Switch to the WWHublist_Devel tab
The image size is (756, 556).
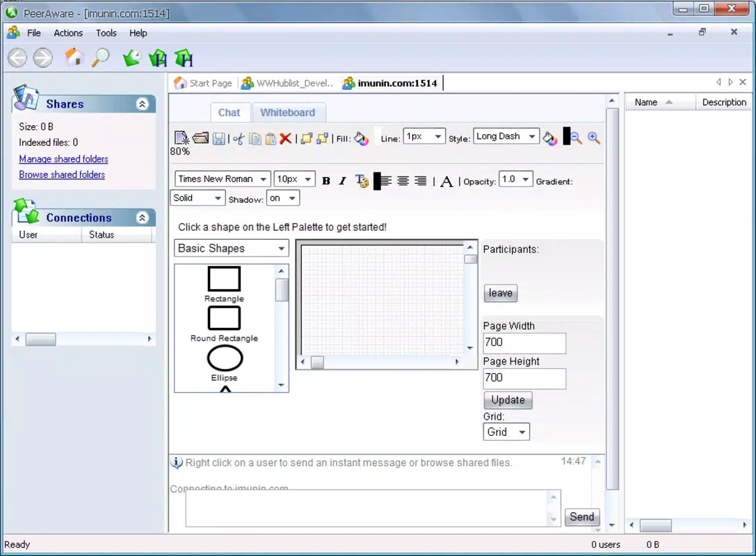coord(287,83)
